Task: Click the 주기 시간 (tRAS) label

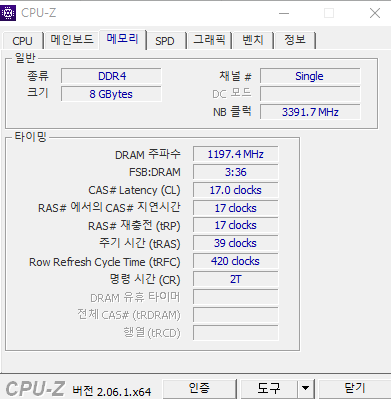Action: pos(140,244)
